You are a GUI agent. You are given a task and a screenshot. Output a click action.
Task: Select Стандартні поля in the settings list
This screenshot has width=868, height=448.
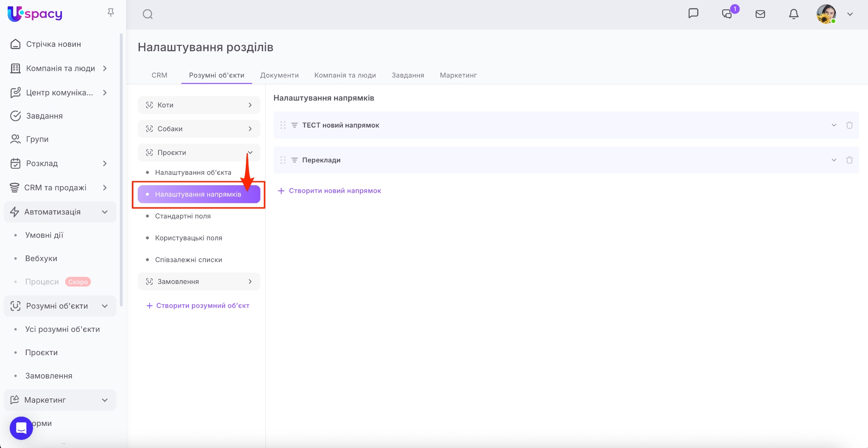click(183, 216)
